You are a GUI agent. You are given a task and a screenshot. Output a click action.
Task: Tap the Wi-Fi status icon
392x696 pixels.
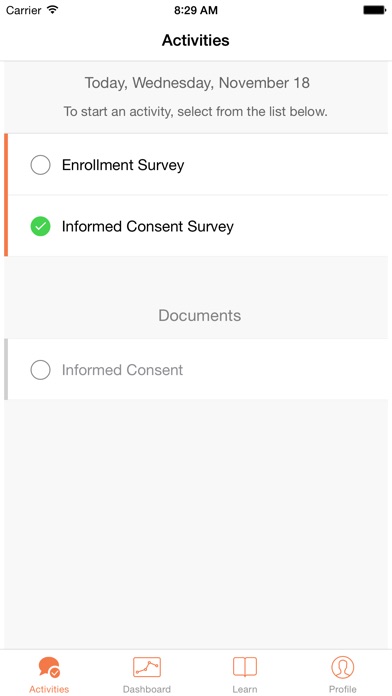click(53, 10)
